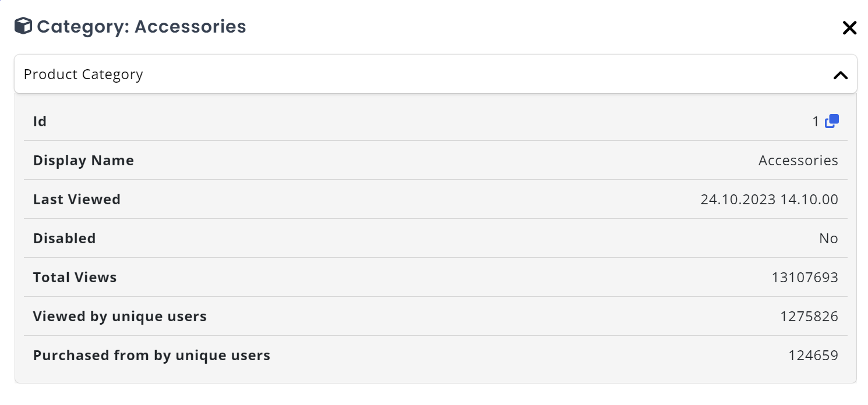Close the Category: Accessories dialog

point(849,27)
